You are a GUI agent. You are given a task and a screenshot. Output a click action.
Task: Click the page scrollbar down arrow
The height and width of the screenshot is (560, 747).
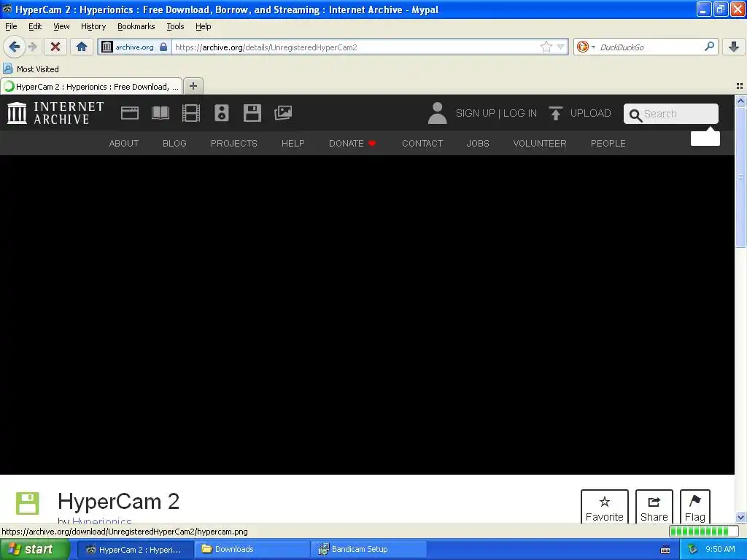740,517
